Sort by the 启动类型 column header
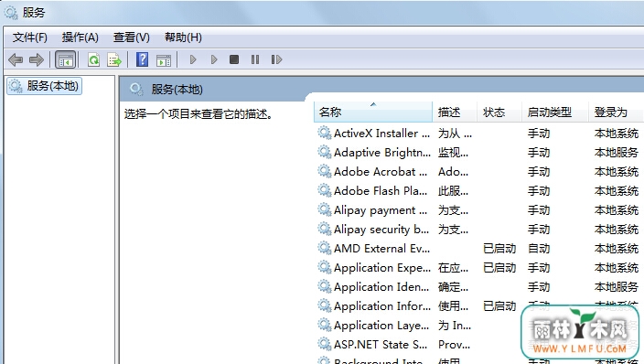This screenshot has width=644, height=364. [555, 112]
